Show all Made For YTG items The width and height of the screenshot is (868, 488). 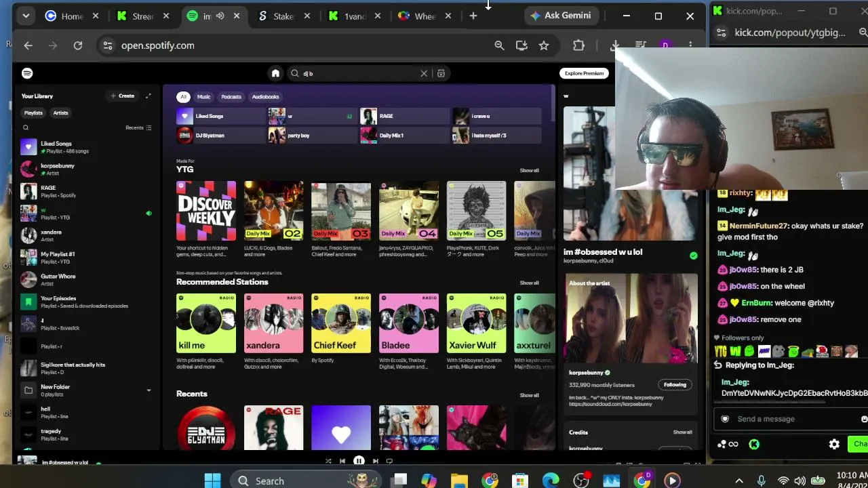529,170
